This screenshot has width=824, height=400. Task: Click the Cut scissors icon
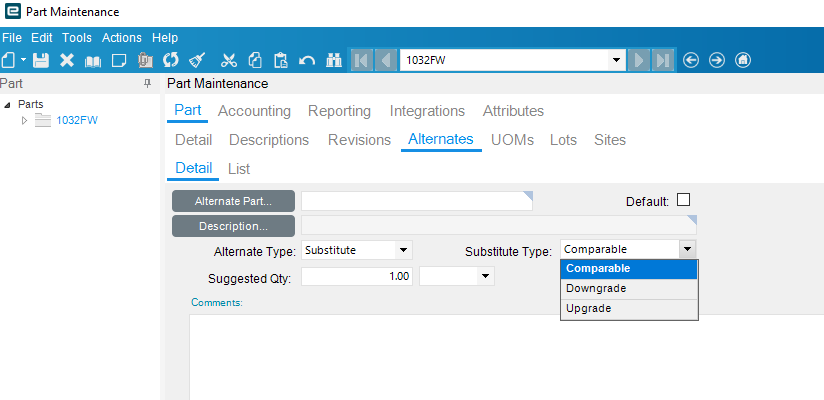coord(229,60)
